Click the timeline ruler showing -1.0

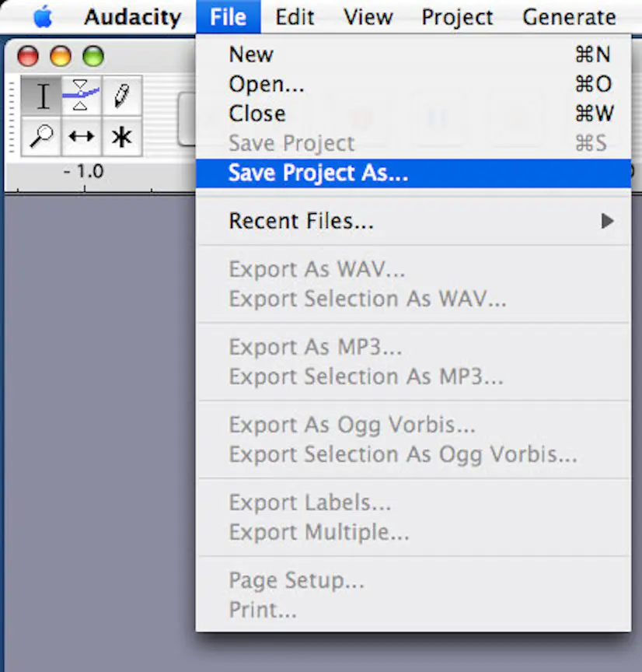tap(83, 171)
